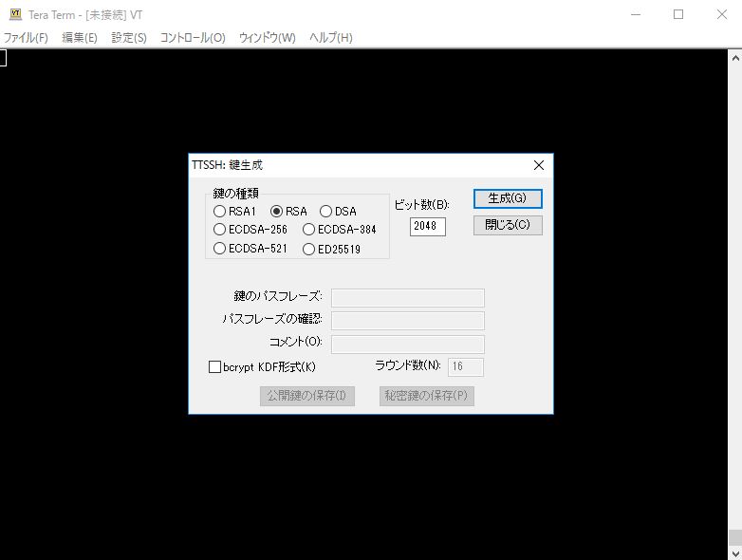Click the 鍵のパスフレーズ input field

coord(408,298)
